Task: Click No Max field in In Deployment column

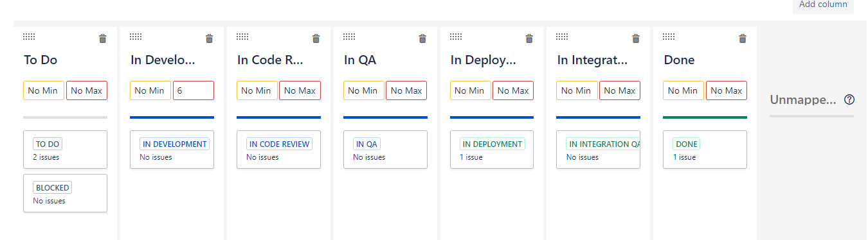Action: pyautogui.click(x=514, y=90)
